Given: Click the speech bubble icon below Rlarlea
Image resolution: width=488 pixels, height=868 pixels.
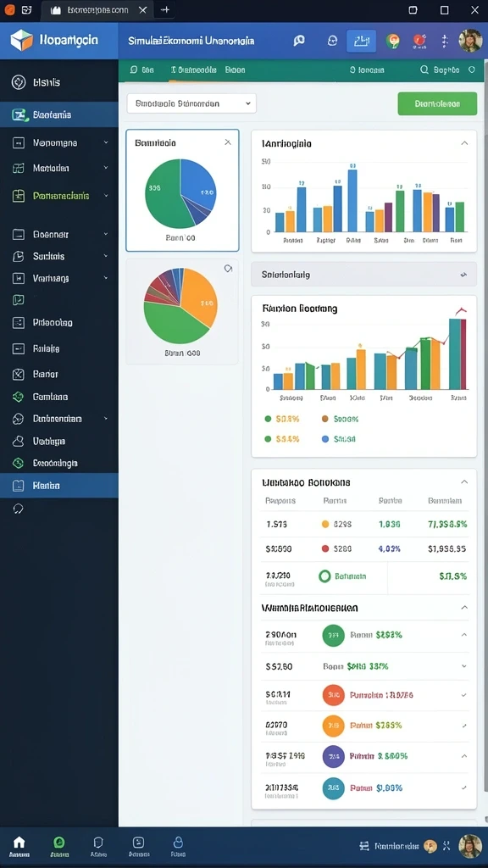Looking at the screenshot, I should click(19, 509).
